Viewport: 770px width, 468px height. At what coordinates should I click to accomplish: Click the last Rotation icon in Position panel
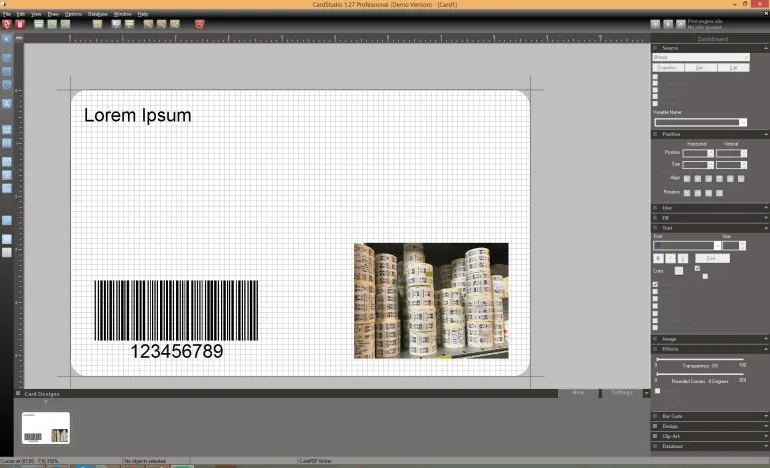pyautogui.click(x=719, y=193)
